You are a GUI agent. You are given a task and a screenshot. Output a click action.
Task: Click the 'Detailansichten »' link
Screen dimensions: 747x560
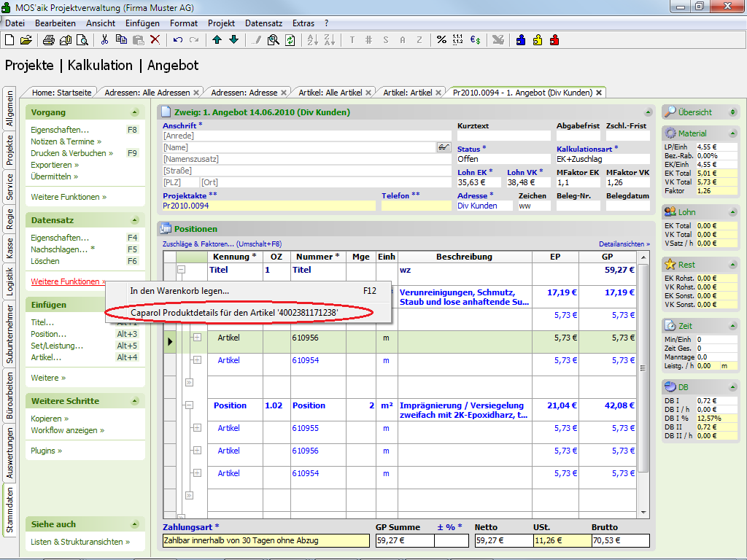pos(624,244)
